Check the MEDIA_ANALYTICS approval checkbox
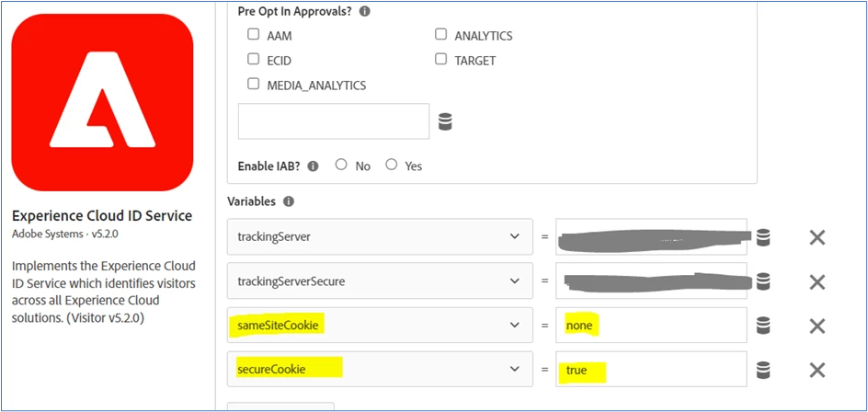This screenshot has height=412, width=868. [253, 84]
